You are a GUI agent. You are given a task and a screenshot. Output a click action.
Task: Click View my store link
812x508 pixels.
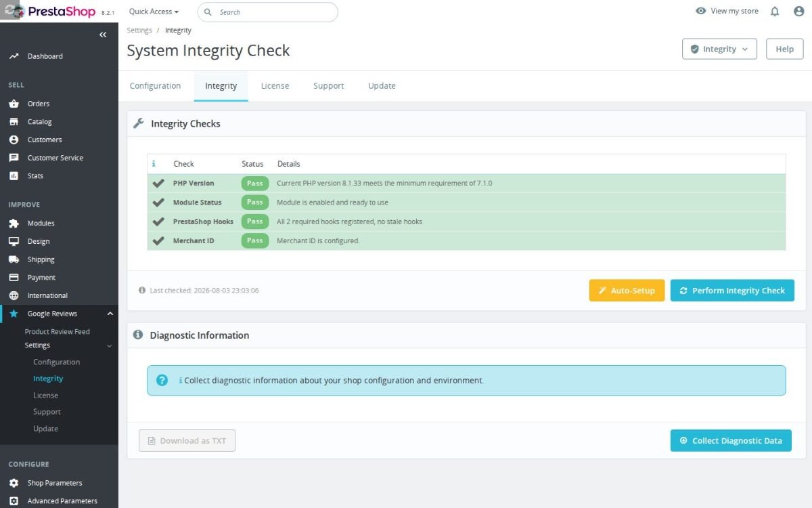tap(727, 11)
